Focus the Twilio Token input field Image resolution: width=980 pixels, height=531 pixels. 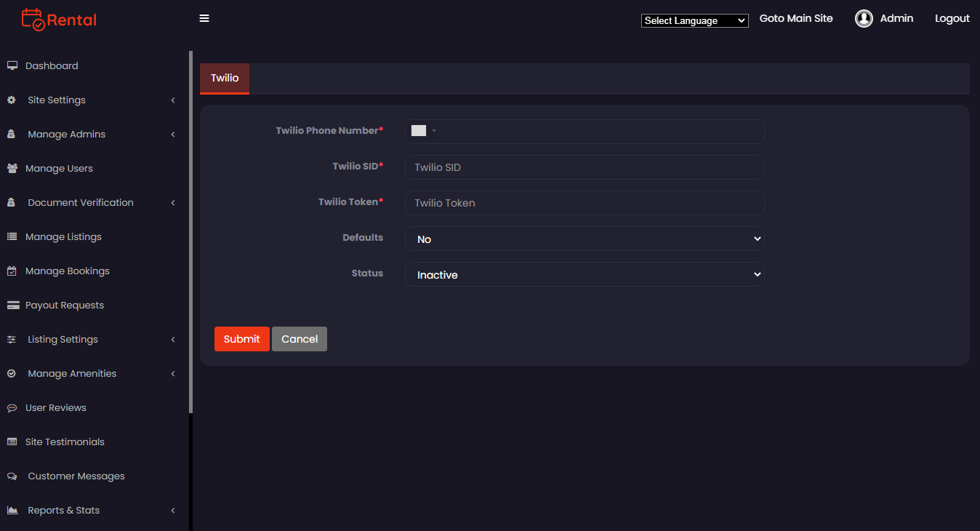pyautogui.click(x=585, y=203)
